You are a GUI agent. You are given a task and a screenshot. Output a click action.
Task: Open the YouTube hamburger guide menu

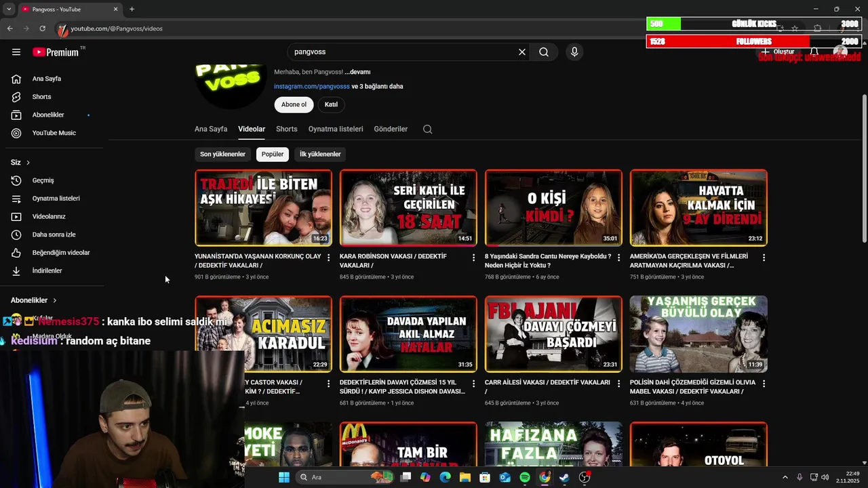tap(16, 52)
